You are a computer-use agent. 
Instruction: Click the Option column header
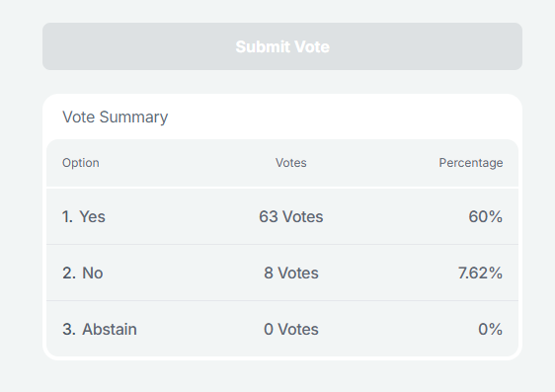tap(81, 163)
